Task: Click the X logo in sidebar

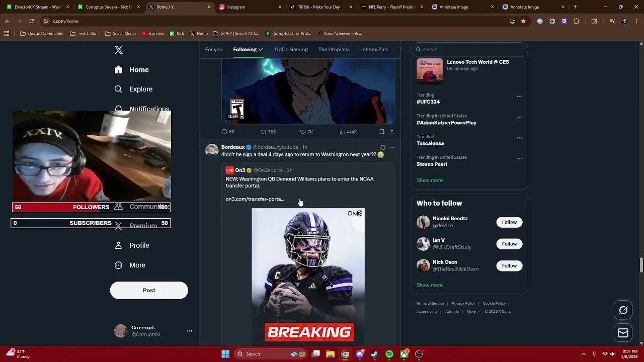Action: 119,50
